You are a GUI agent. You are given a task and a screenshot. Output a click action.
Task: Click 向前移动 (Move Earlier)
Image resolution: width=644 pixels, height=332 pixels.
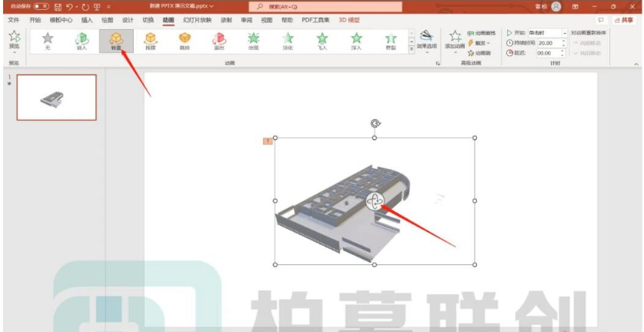pyautogui.click(x=587, y=43)
